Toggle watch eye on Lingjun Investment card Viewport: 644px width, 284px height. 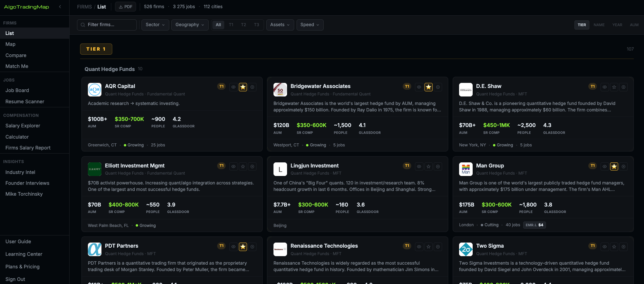(x=419, y=166)
